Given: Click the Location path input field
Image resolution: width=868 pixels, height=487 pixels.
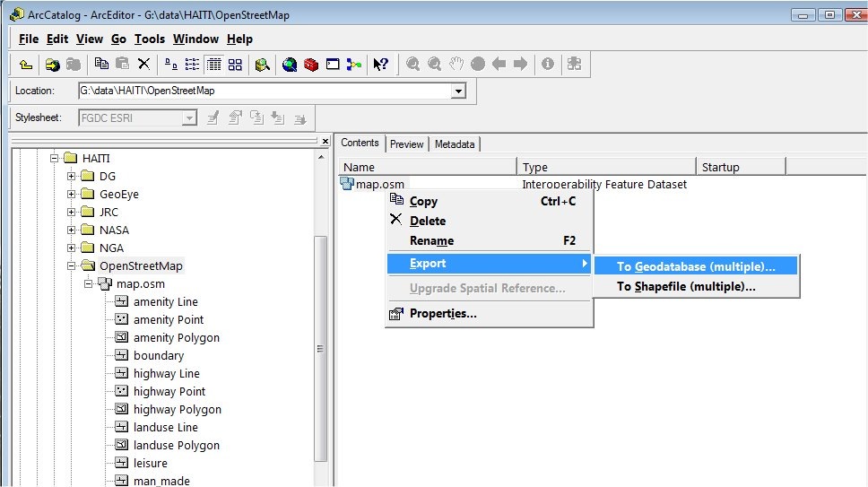Looking at the screenshot, I should (265, 91).
